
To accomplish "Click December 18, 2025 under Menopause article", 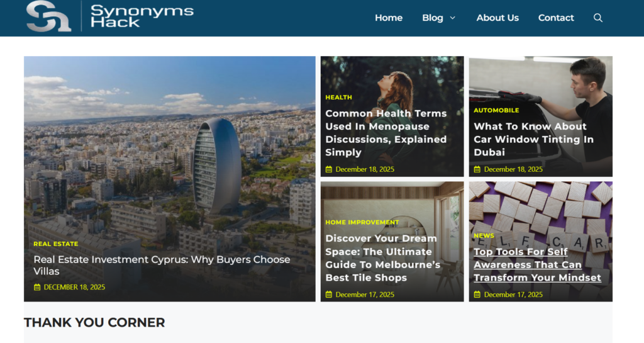I will (x=365, y=169).
